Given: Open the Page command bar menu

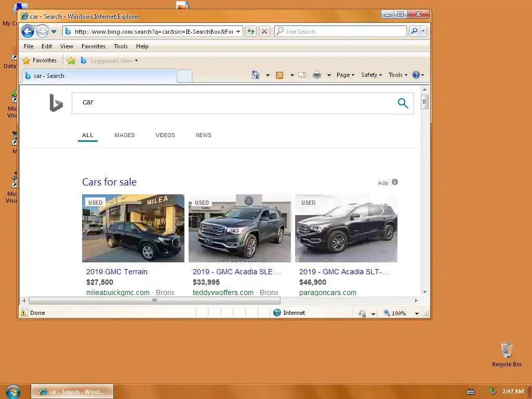Looking at the screenshot, I should [345, 75].
